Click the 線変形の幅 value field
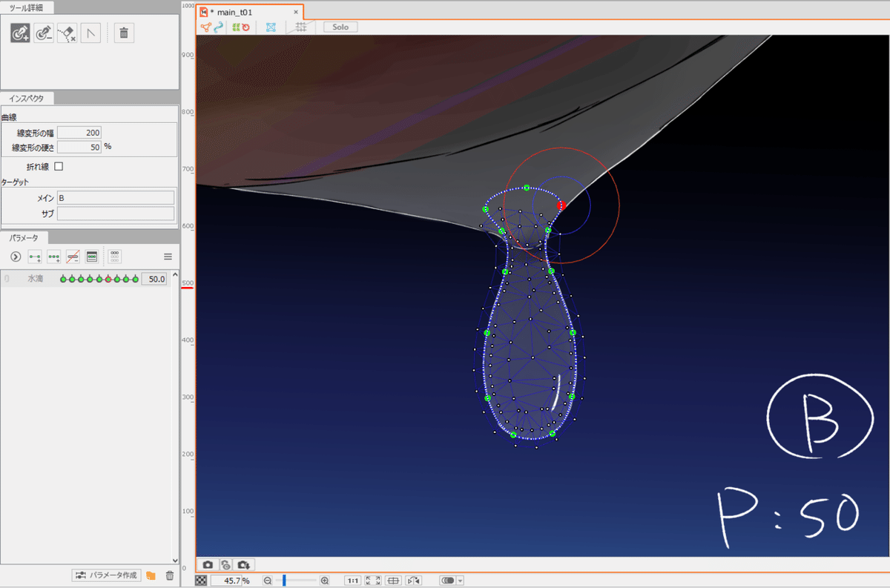Screen dimensions: 890x588 (79, 133)
